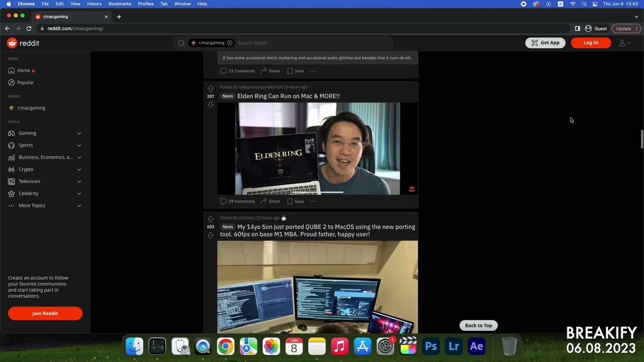Save the post with 31 comments
Image resolution: width=644 pixels, height=362 pixels.
point(295,71)
